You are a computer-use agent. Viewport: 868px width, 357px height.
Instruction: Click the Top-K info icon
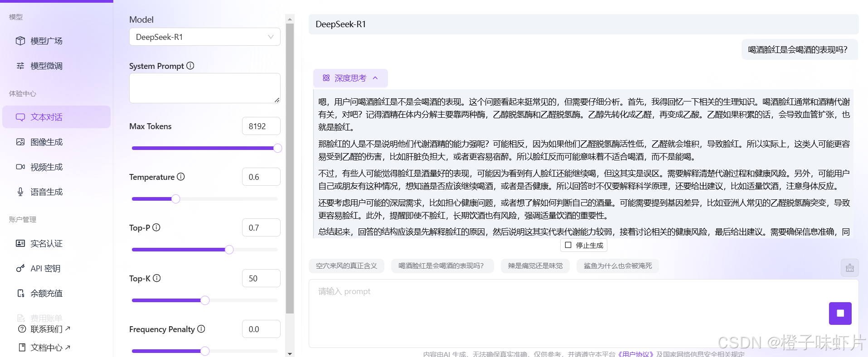point(157,278)
